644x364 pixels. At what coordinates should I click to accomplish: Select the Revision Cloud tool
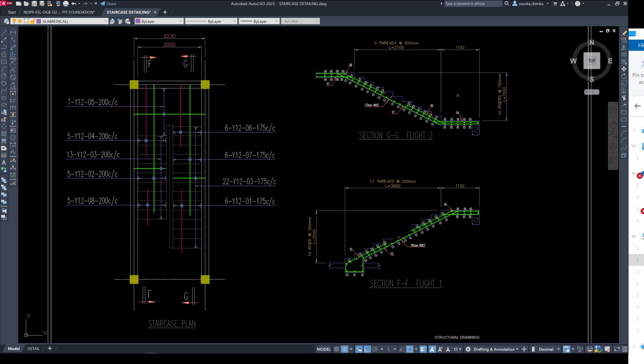pyautogui.click(x=4, y=83)
